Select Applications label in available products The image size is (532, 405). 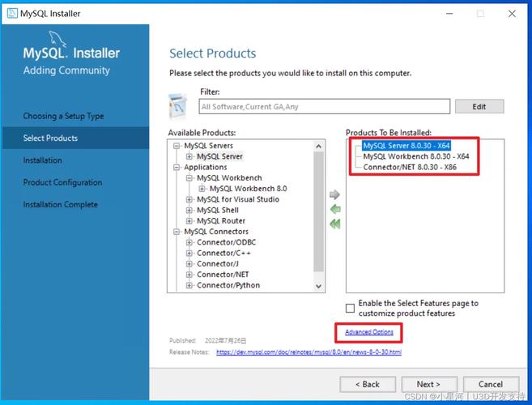[x=205, y=168]
